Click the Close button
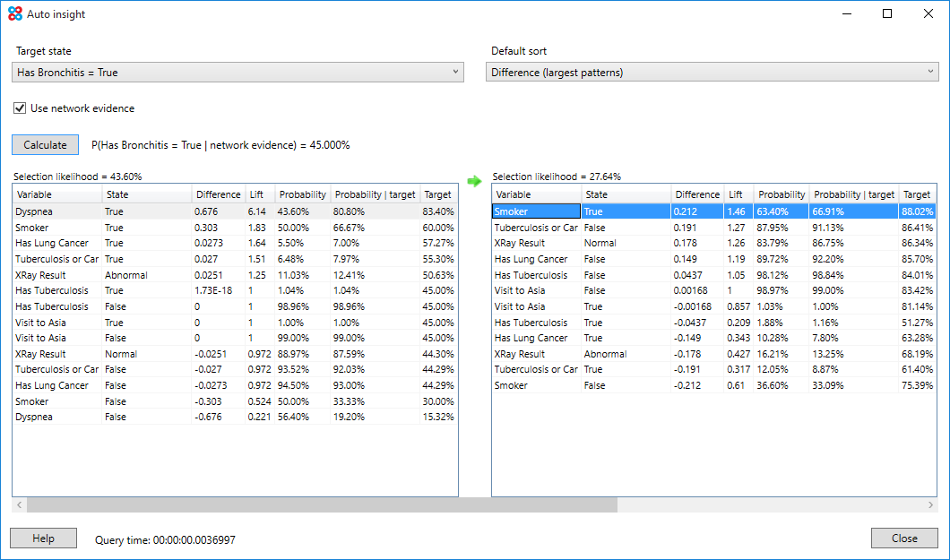 904,538
